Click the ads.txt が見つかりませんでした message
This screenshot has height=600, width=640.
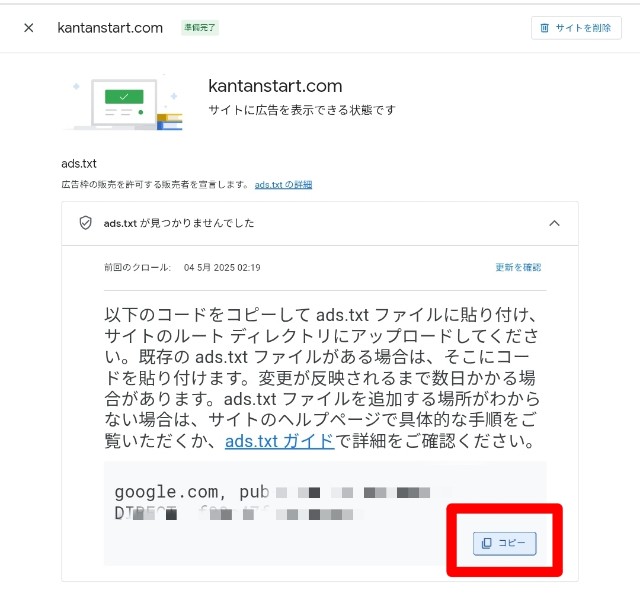[179, 223]
